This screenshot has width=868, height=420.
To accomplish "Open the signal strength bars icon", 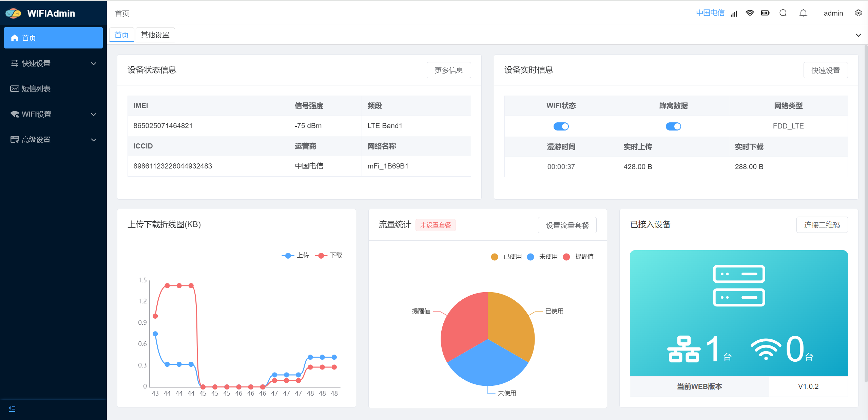I will [734, 14].
